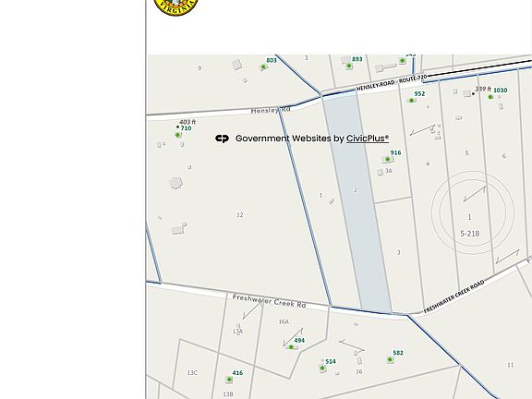
Task: Click the highlighted blue parcel 2
Action: pyautogui.click(x=356, y=203)
